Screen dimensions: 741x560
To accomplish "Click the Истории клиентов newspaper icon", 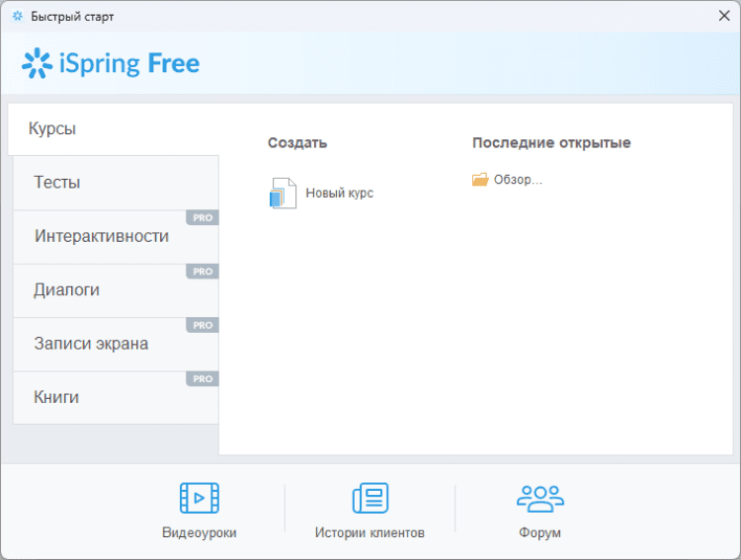I will tap(370, 498).
